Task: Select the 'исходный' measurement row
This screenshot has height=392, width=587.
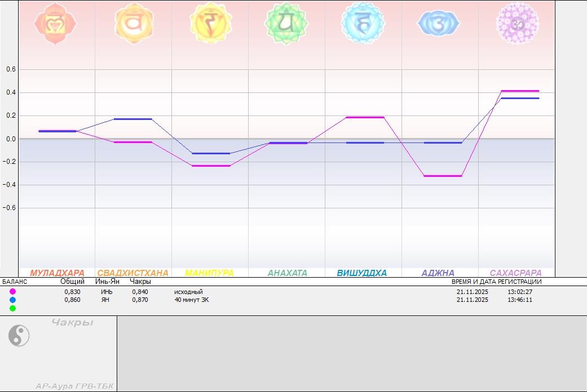Action: coord(188,292)
